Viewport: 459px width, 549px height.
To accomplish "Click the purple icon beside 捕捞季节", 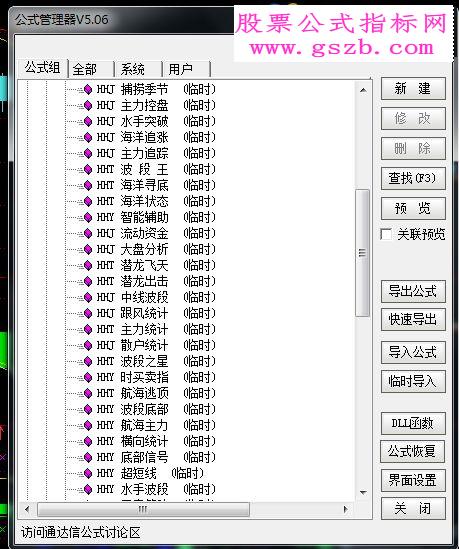I will pyautogui.click(x=88, y=90).
